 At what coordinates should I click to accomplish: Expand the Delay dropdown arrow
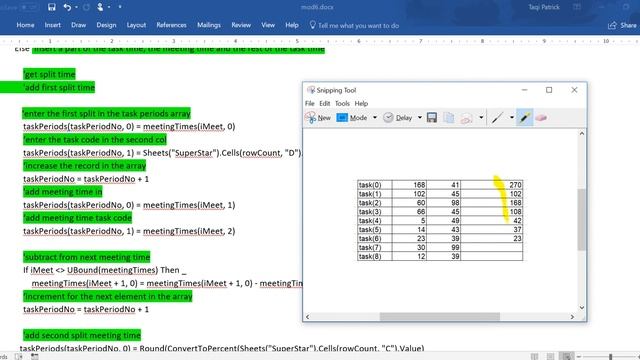pyautogui.click(x=420, y=118)
